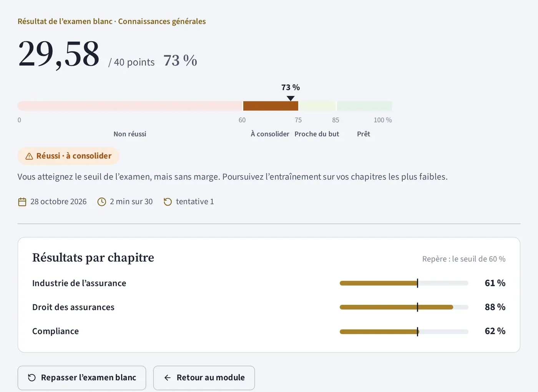This screenshot has width=538, height=392.
Task: Click the 62 % value
Action: point(495,331)
